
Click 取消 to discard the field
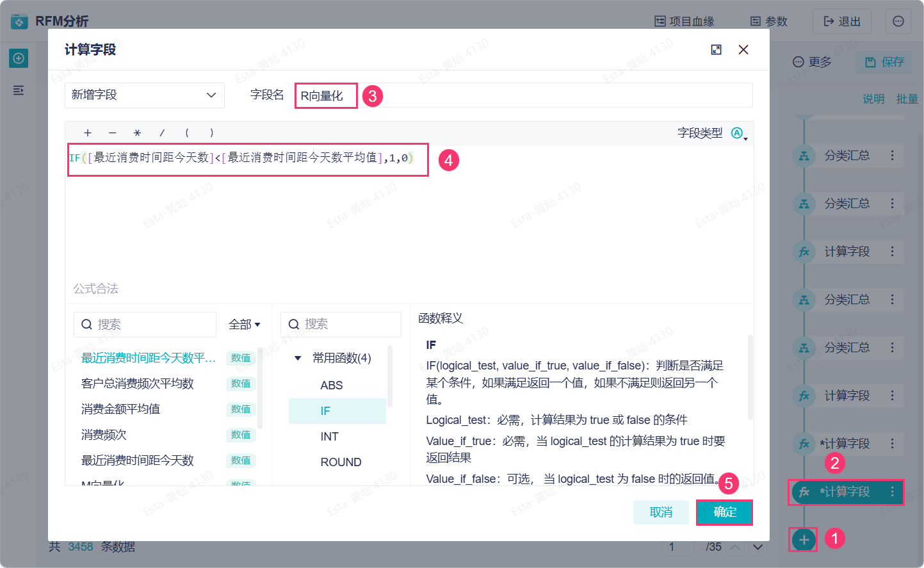[661, 512]
